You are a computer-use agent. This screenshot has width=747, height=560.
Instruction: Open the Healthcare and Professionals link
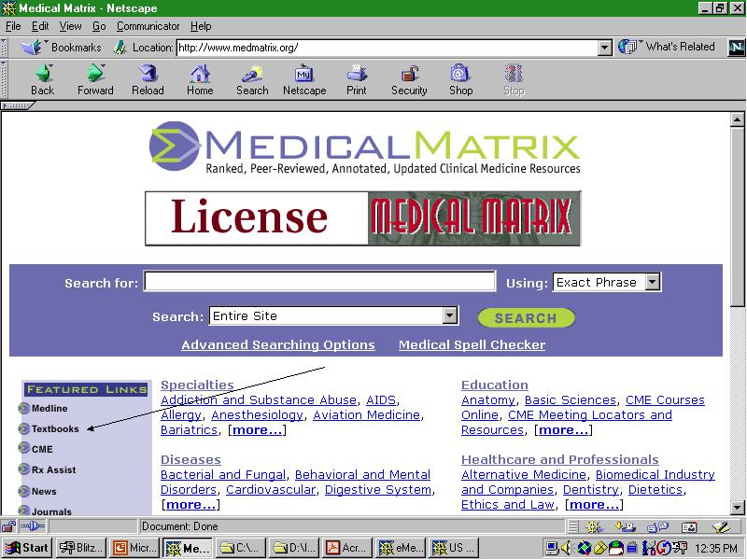[559, 459]
